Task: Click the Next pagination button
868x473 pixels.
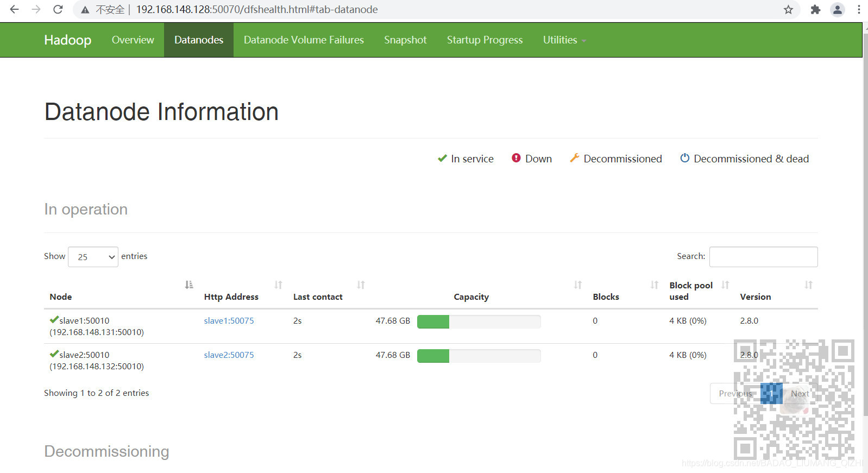Action: pyautogui.click(x=800, y=393)
